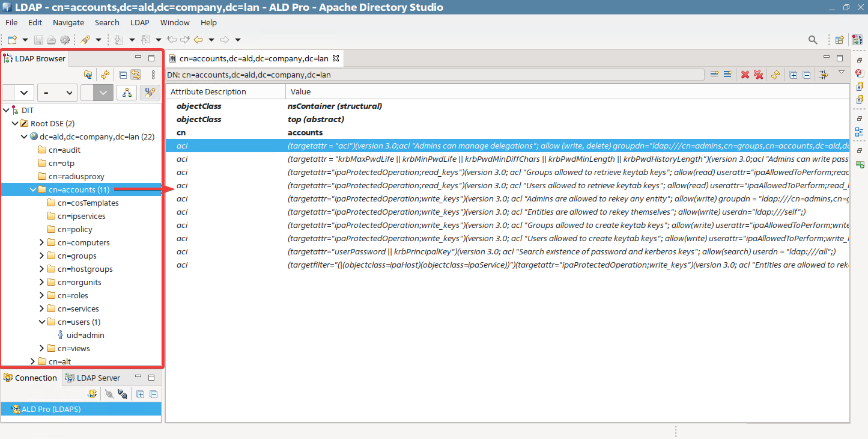Open the Back history dropdown arrow

tap(211, 40)
